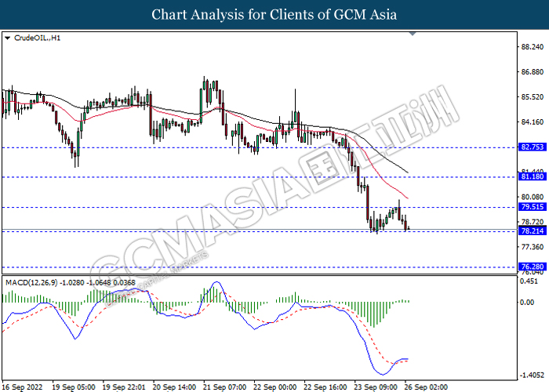Click the 19 Sep 05:00 time label
This screenshot has height=392, width=549.
pyautogui.click(x=74, y=387)
